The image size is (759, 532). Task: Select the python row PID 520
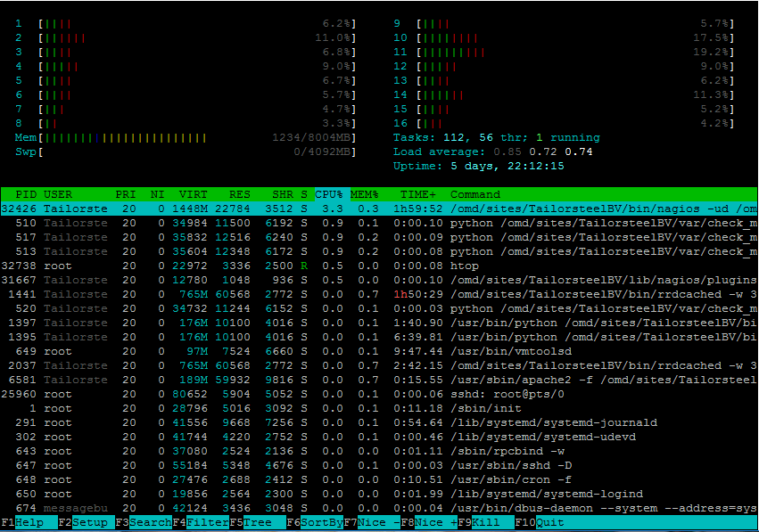point(379,308)
